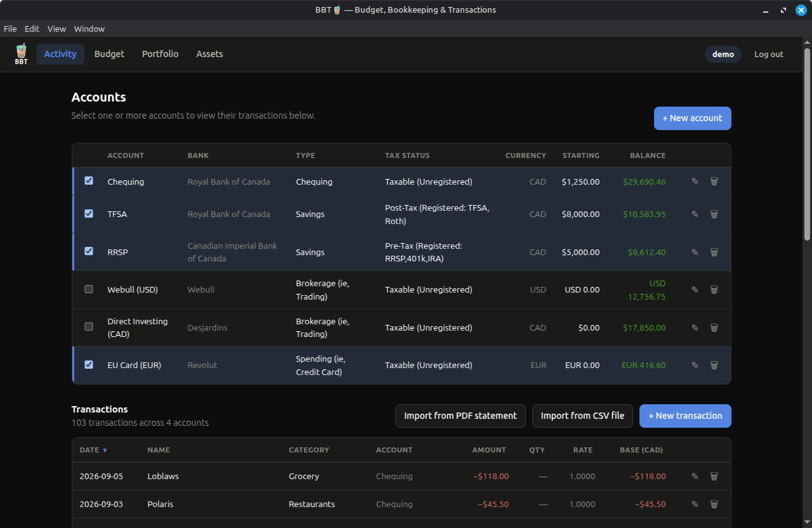The image size is (812, 528).
Task: Click the Loblaws transaction name
Action: coord(163,477)
